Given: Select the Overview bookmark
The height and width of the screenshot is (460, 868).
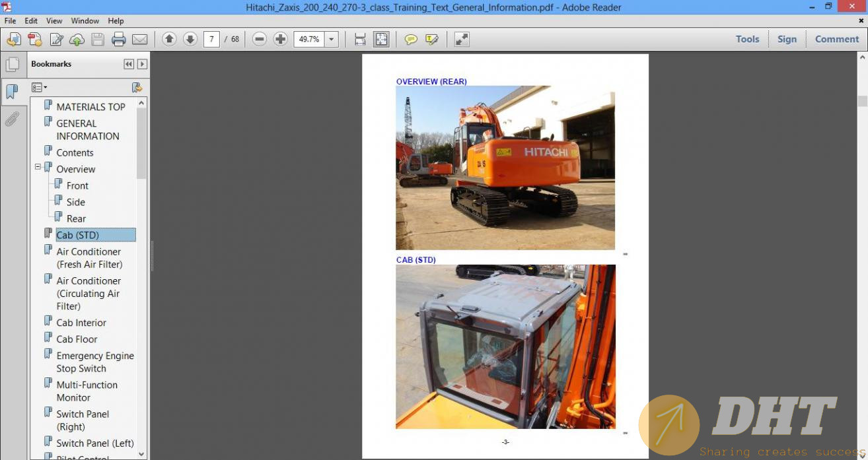Looking at the screenshot, I should click(76, 169).
